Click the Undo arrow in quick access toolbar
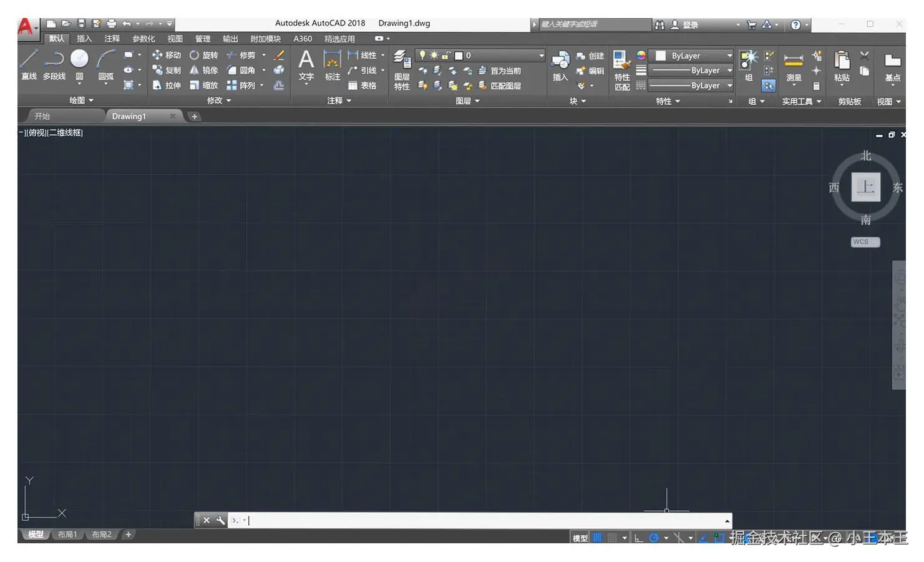 (127, 24)
